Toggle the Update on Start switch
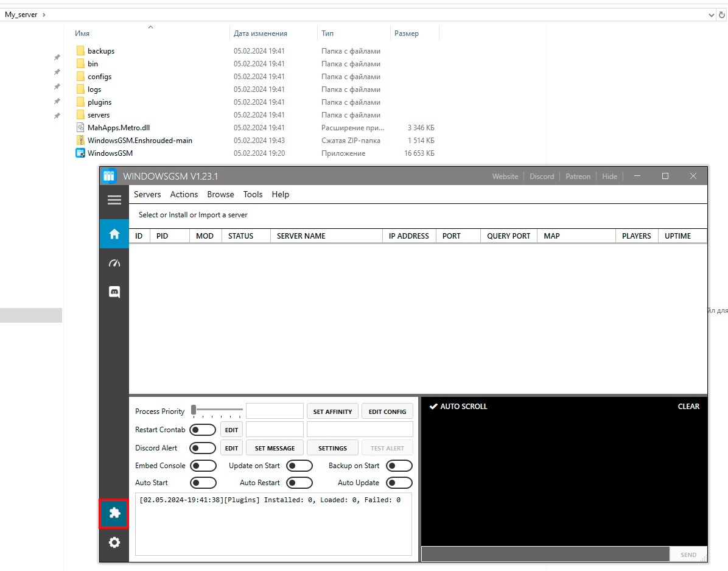 tap(299, 466)
